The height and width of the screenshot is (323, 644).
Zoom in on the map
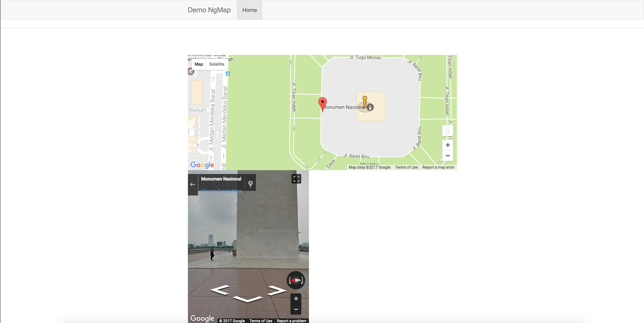448,145
